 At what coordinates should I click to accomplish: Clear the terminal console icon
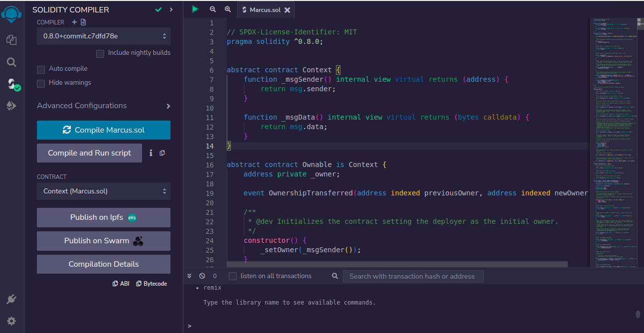coord(202,276)
